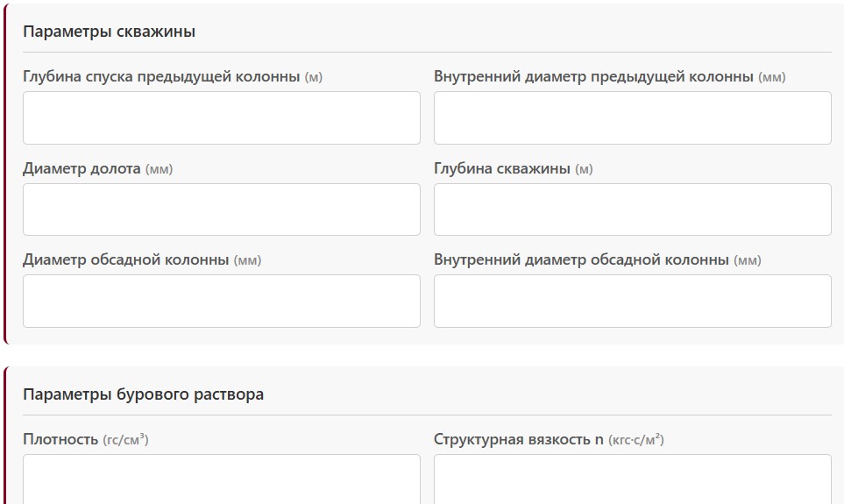Activate the Диаметр обсадной колонны input box
The width and height of the screenshot is (844, 504).
coord(221,301)
